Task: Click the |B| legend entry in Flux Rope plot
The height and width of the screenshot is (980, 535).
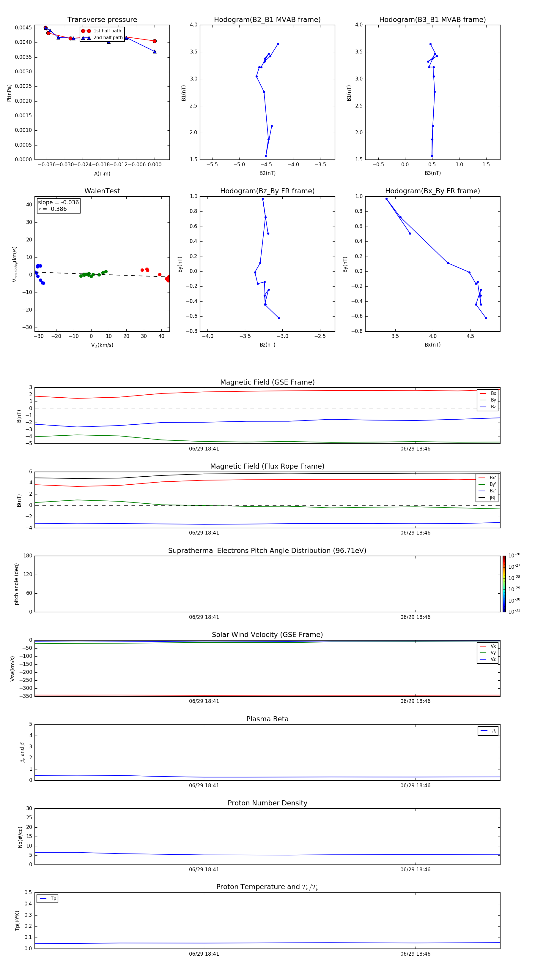Action: [487, 498]
